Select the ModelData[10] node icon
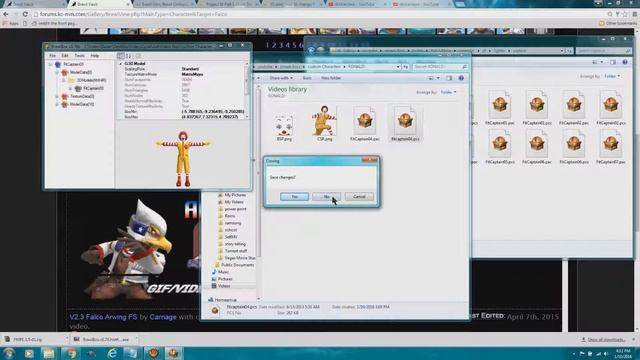 pos(64,104)
